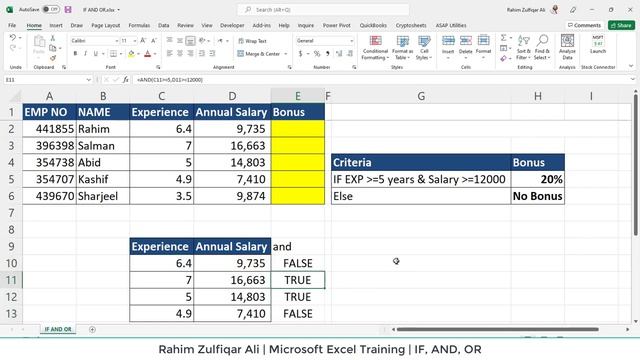This screenshot has height=360, width=640.
Task: Click the Top Align icon
Action: coord(170,40)
